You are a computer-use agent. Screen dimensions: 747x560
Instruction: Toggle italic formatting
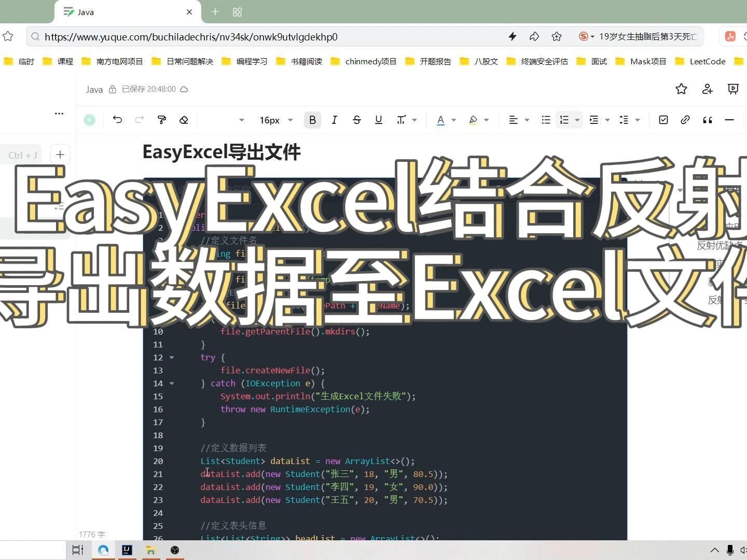click(335, 120)
